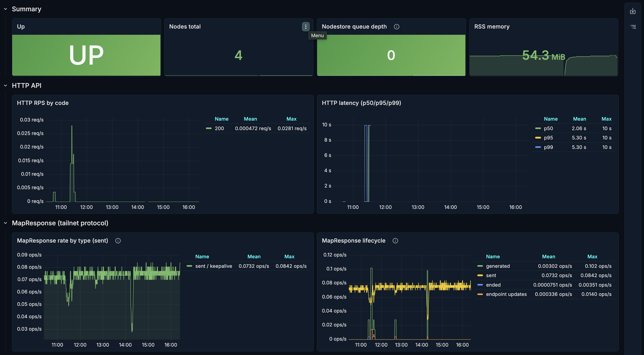Click the green p50 color swatch
The height and width of the screenshot is (355, 644).
pos(538,129)
